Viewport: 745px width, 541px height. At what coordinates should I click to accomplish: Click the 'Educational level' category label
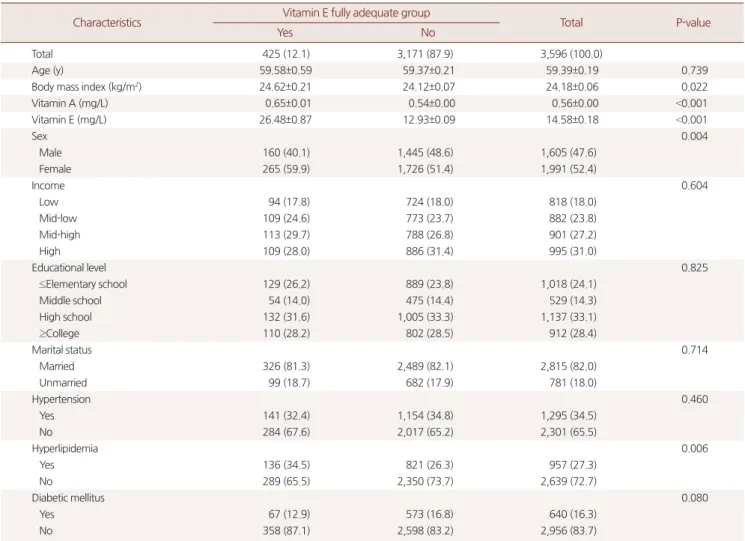pos(69,268)
